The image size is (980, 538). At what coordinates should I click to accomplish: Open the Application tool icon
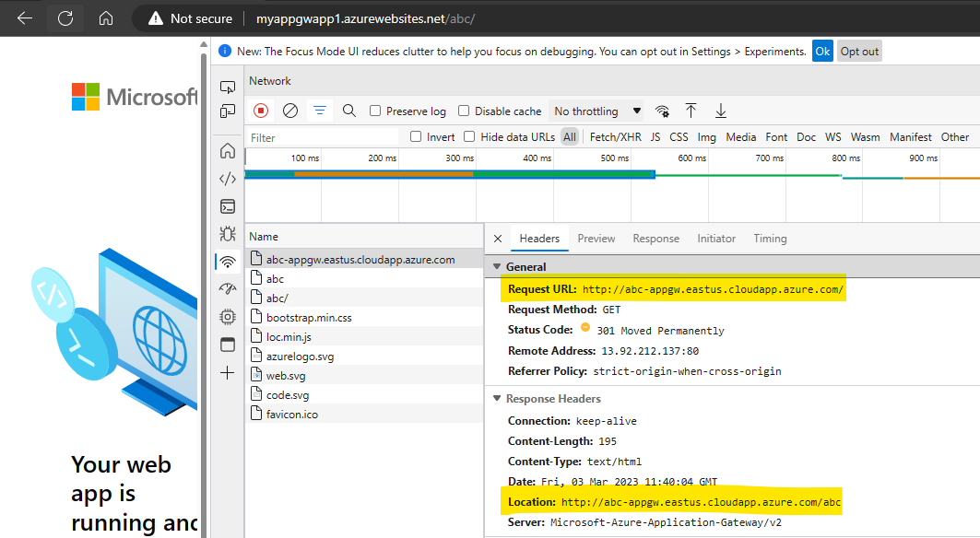click(x=228, y=345)
